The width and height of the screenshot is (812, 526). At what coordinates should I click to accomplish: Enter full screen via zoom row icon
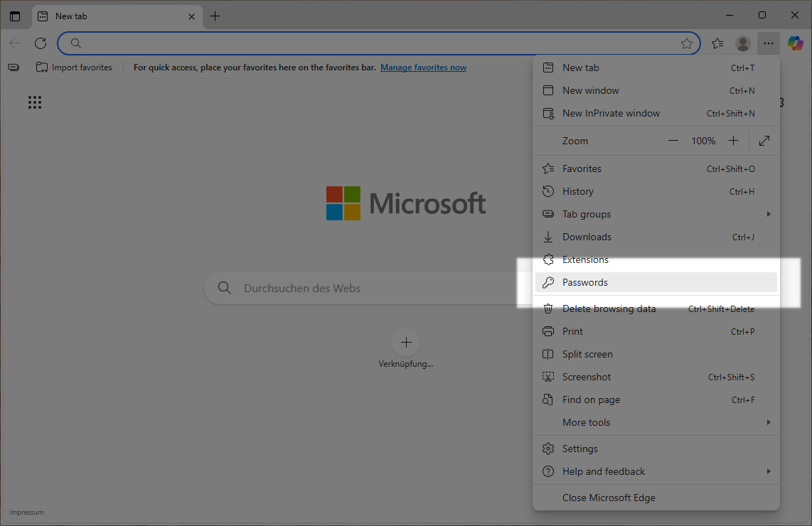[x=764, y=141]
